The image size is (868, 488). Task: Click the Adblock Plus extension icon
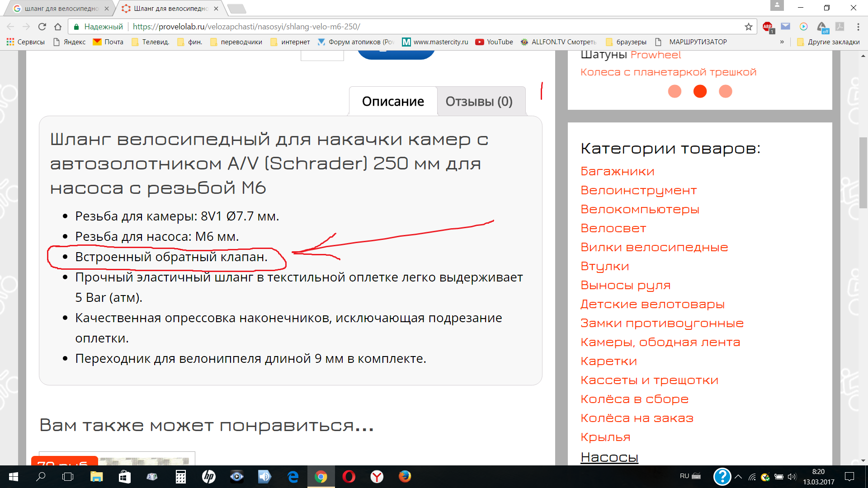pyautogui.click(x=767, y=27)
